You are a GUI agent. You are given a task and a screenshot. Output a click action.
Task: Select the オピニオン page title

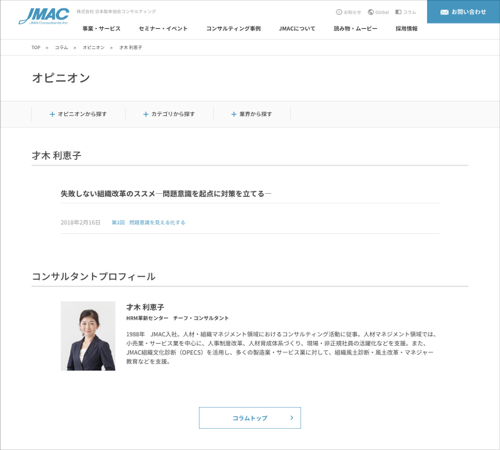click(x=61, y=78)
